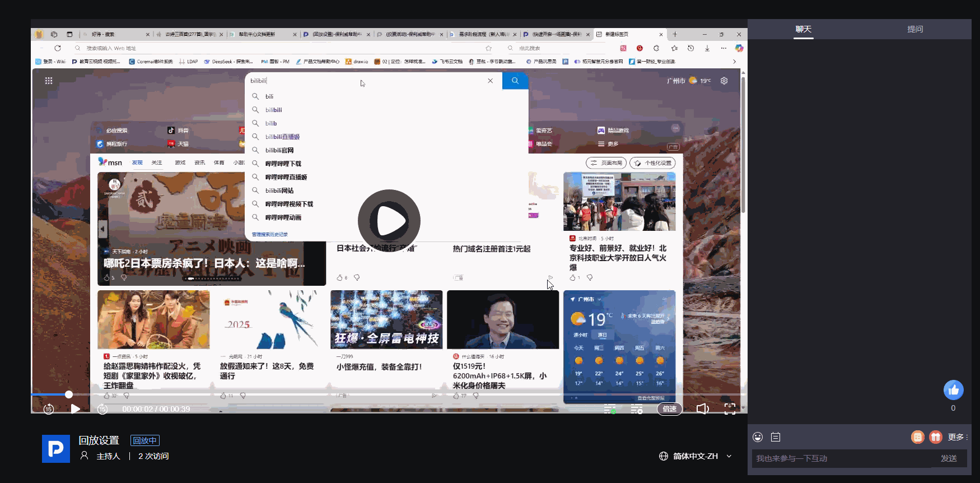Expand the 更多 options in the chat bar

click(x=958, y=437)
